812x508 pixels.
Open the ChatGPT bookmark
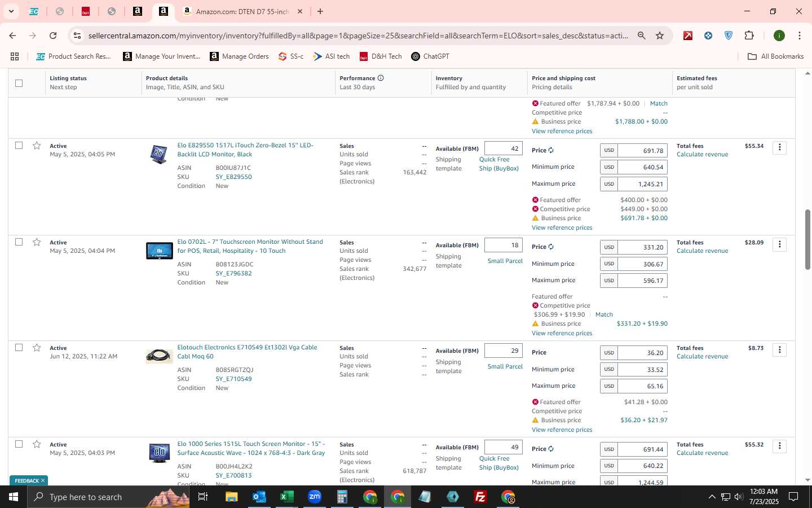click(430, 56)
